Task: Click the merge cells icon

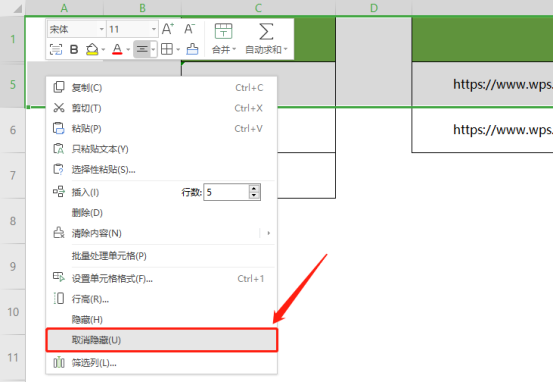Action: tap(223, 31)
